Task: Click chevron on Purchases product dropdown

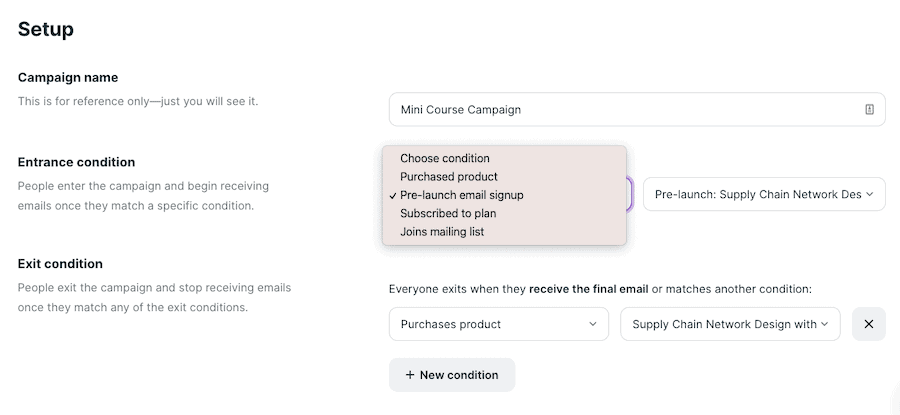Action: coord(593,324)
